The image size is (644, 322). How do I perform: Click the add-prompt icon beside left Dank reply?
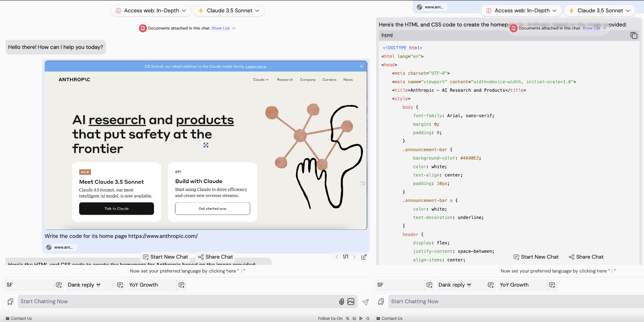click(120, 285)
